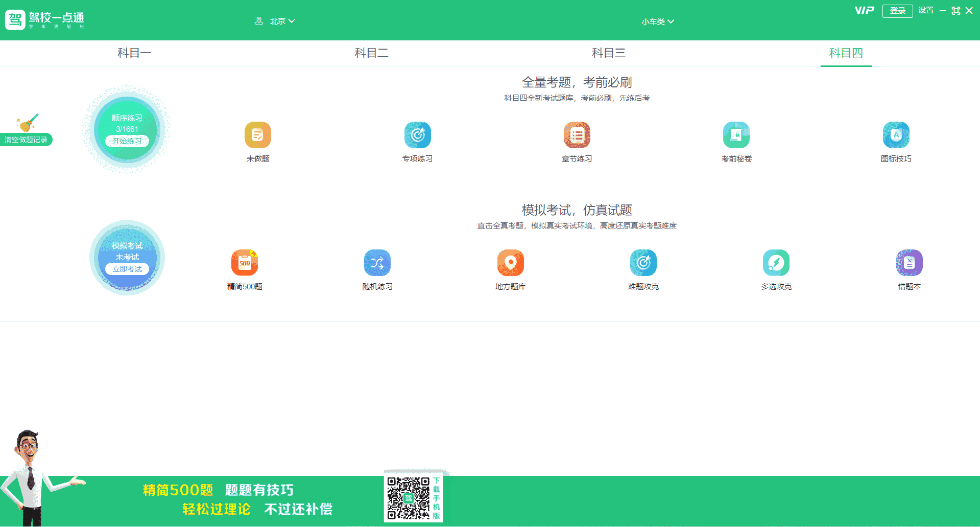Select 多选攻克 multiple-choice practice

point(776,263)
